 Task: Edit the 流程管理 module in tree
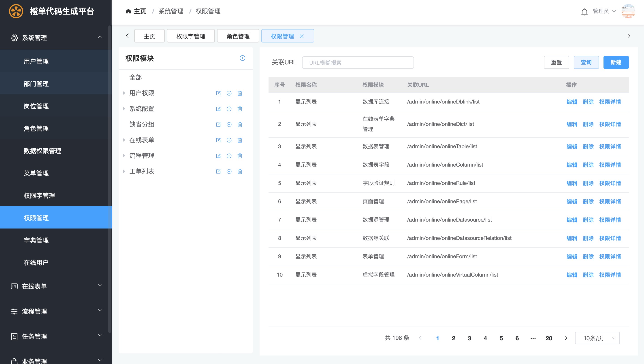218,156
